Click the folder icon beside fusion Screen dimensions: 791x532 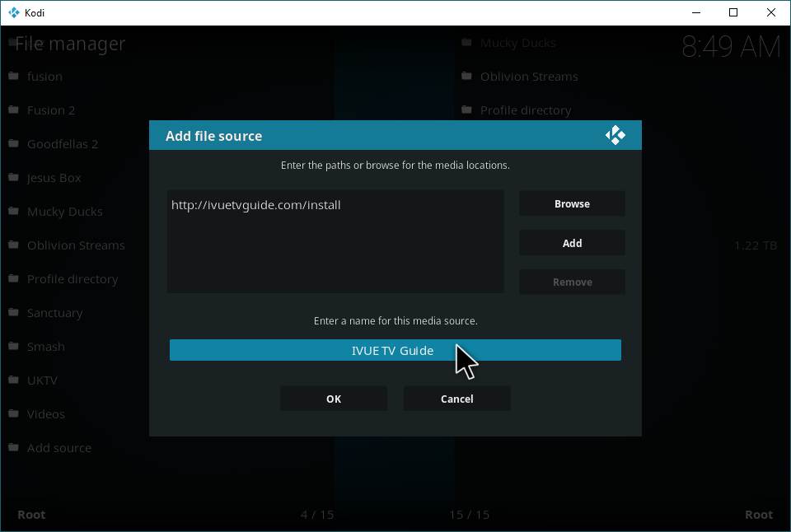point(14,76)
